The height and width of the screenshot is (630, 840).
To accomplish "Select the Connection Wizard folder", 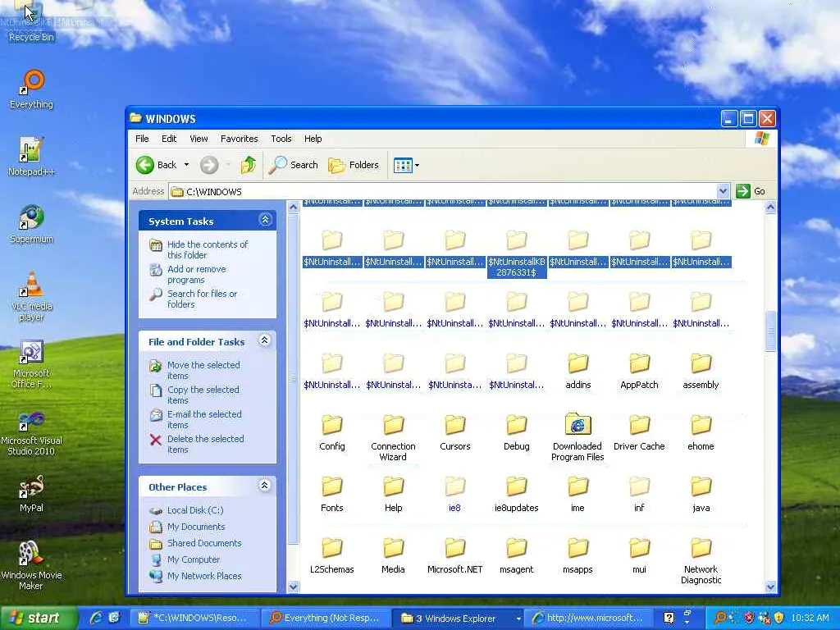I will [x=393, y=437].
